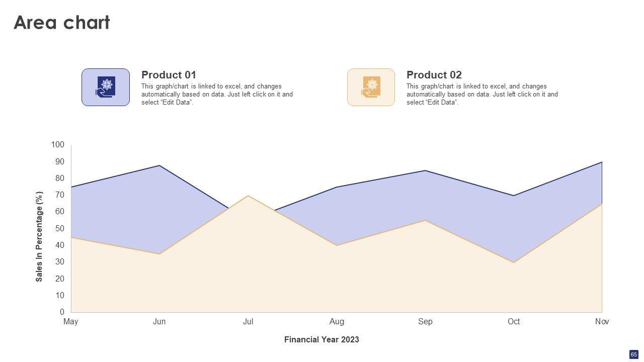Screen dimensions: 644x362
Task: Click the "Product 02" heading
Action: (x=434, y=75)
